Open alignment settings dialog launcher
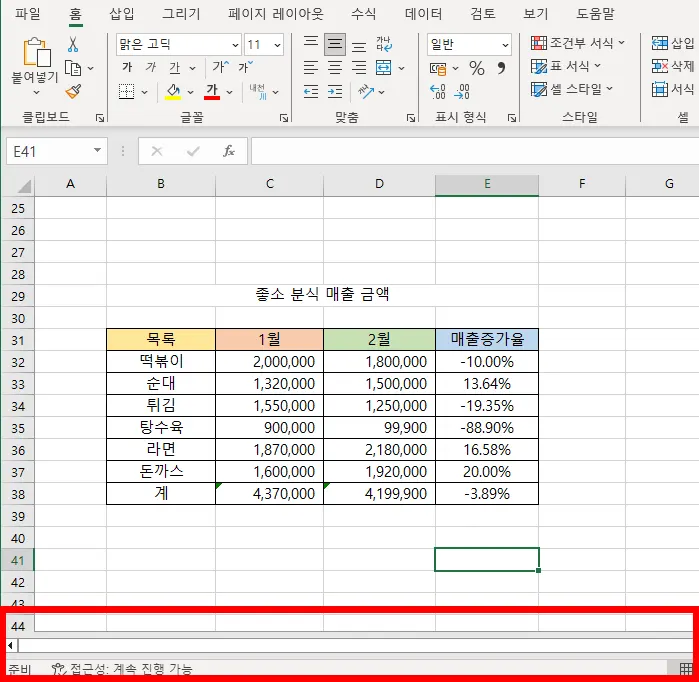The width and height of the screenshot is (699, 682). pos(411,118)
